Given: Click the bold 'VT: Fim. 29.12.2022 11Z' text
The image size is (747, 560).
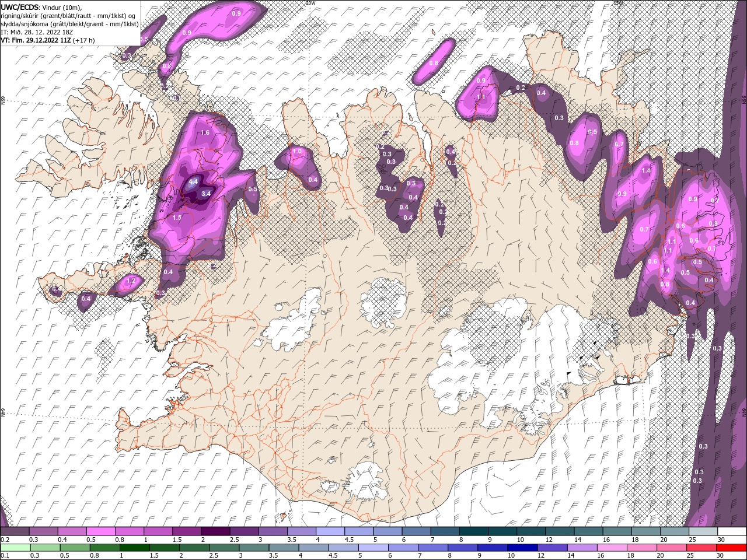Looking at the screenshot, I should coord(36,40).
